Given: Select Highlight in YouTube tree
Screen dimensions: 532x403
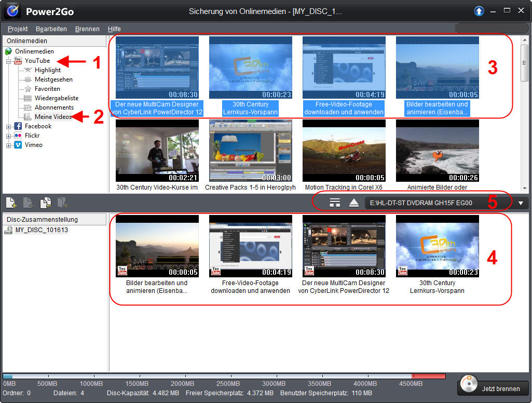Looking at the screenshot, I should click(48, 70).
